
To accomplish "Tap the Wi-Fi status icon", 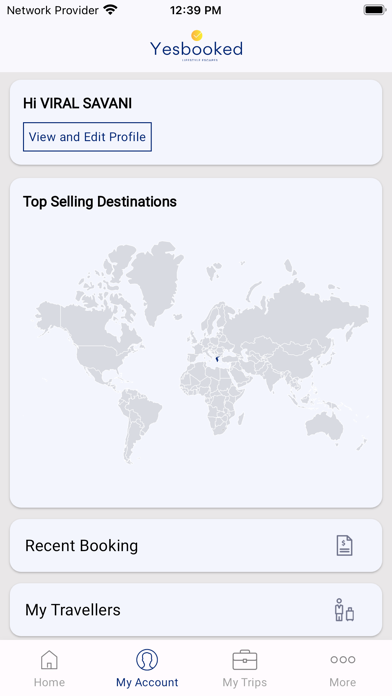I will point(110,10).
